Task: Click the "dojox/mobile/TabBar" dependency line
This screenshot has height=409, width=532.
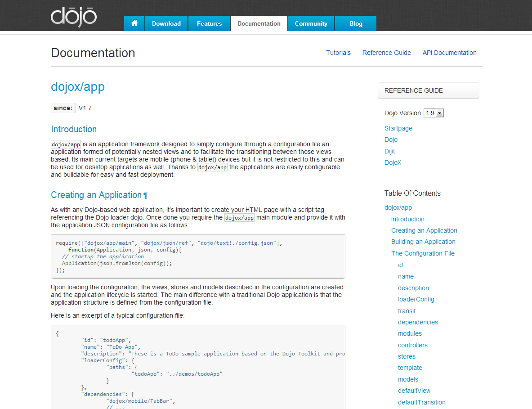Action: pos(140,401)
